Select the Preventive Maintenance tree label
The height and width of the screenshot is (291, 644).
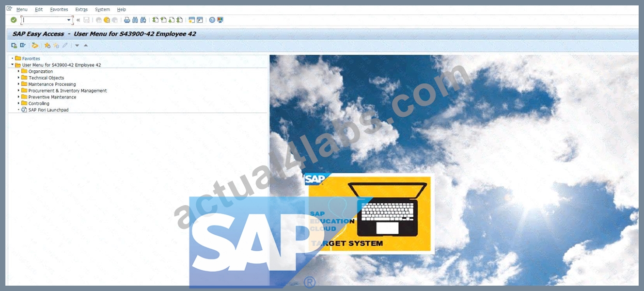pyautogui.click(x=52, y=97)
